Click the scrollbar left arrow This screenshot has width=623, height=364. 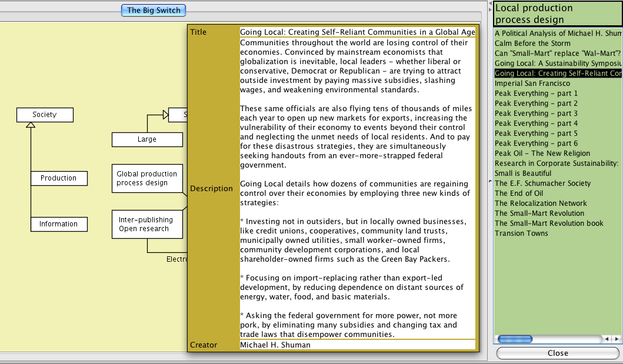(608, 339)
